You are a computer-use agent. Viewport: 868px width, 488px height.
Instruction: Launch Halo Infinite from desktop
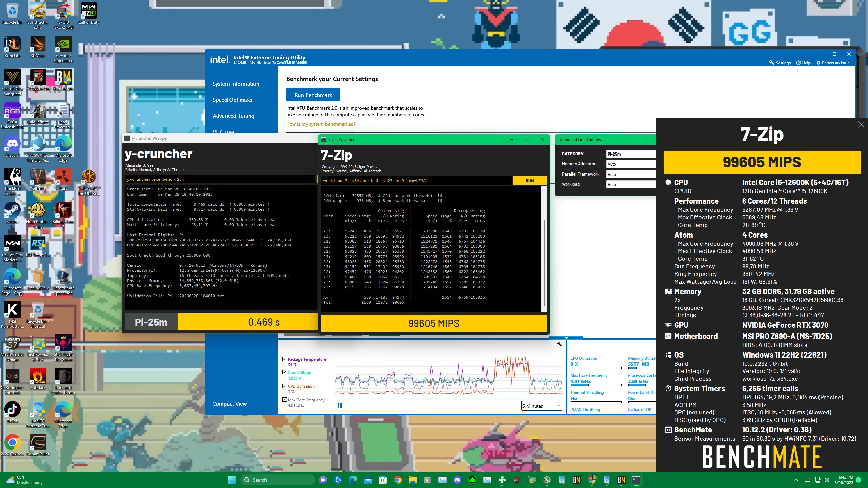click(38, 113)
